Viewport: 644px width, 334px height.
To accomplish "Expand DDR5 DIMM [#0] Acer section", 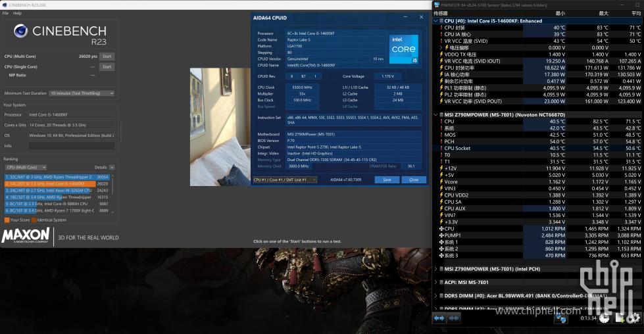I will point(435,296).
